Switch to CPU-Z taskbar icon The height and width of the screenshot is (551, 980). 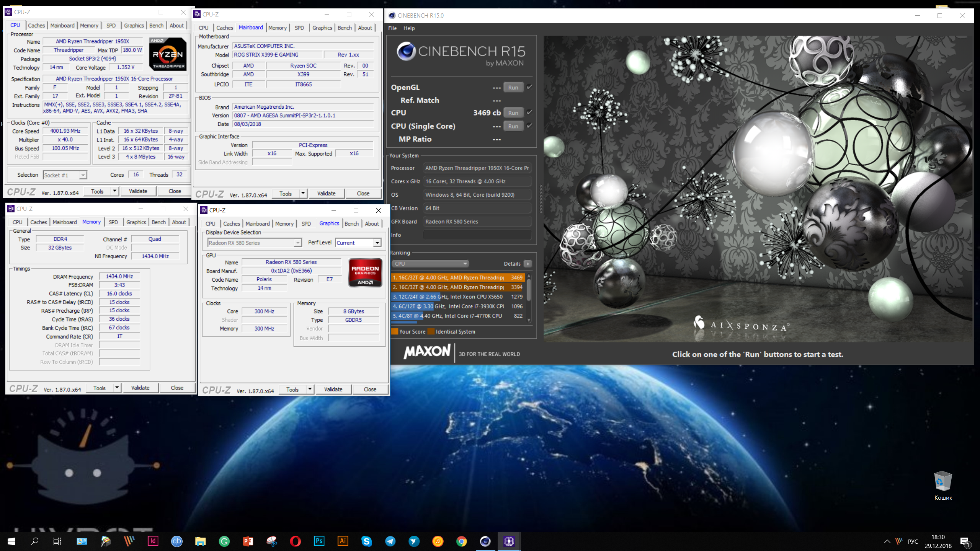pyautogui.click(x=509, y=541)
